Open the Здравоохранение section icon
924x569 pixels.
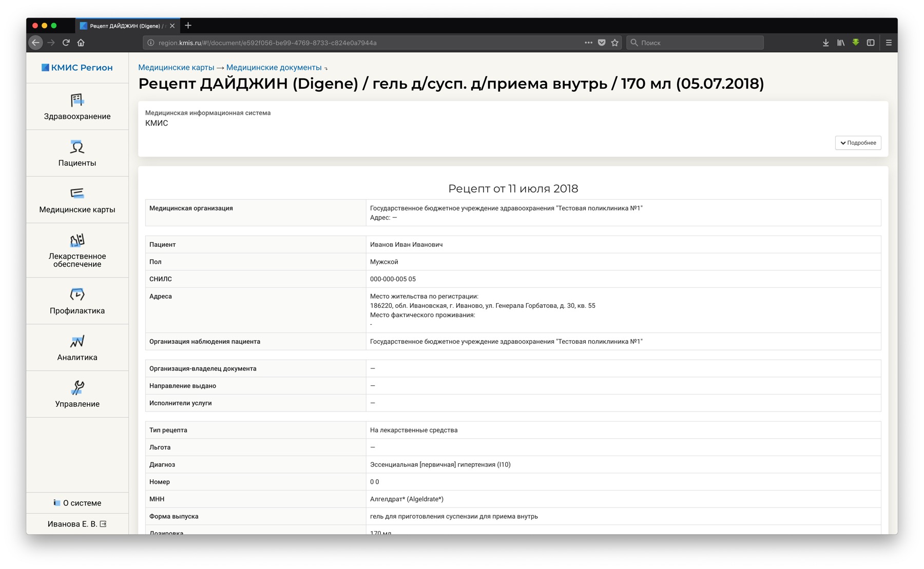tap(77, 100)
